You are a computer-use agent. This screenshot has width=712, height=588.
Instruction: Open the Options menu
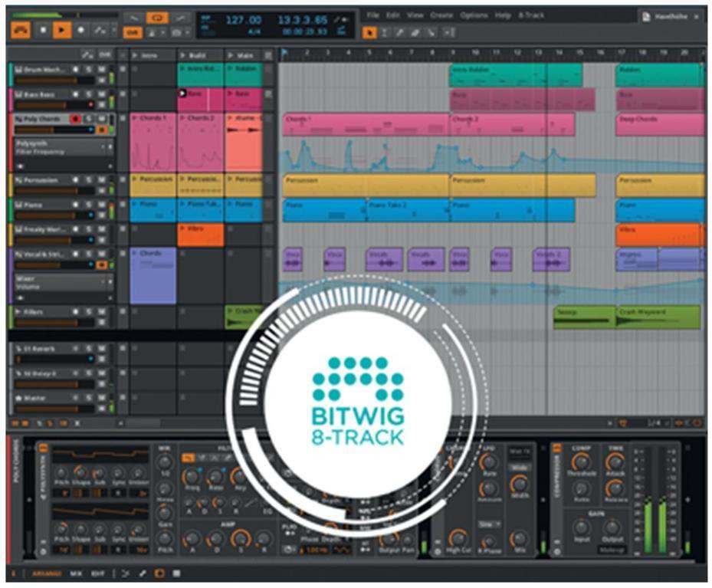coord(474,15)
